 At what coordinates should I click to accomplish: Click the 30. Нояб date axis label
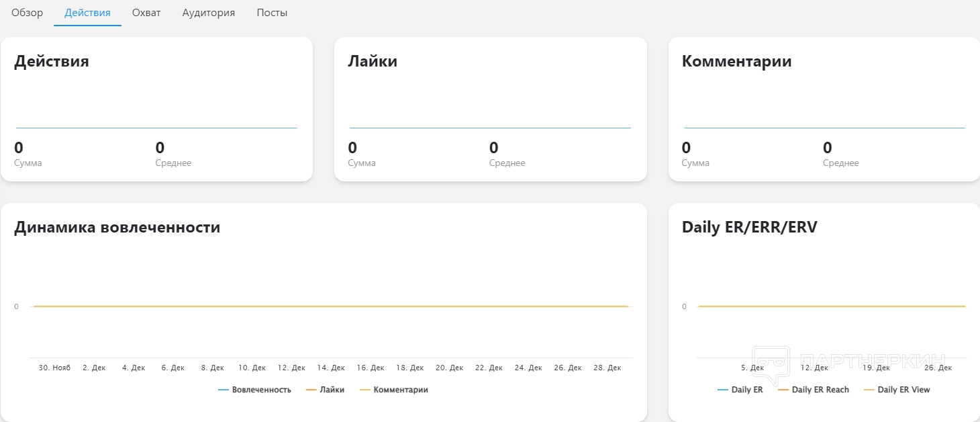54,368
